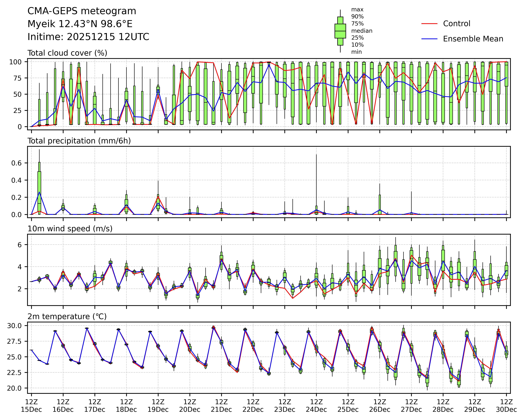Click the Total precipitation panel title

pos(79,141)
